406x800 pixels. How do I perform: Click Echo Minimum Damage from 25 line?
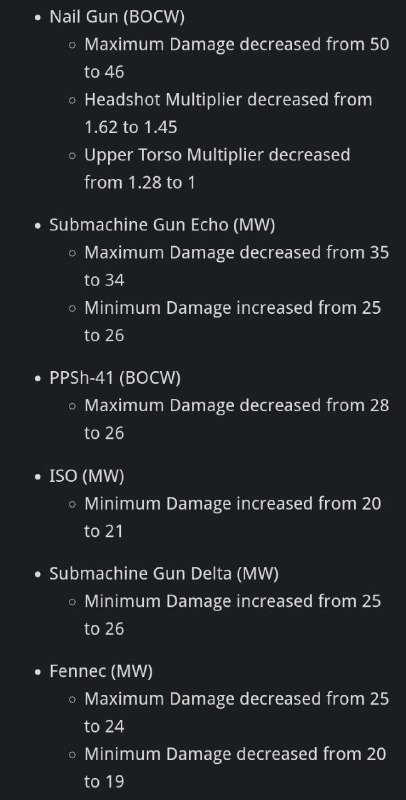(x=233, y=321)
